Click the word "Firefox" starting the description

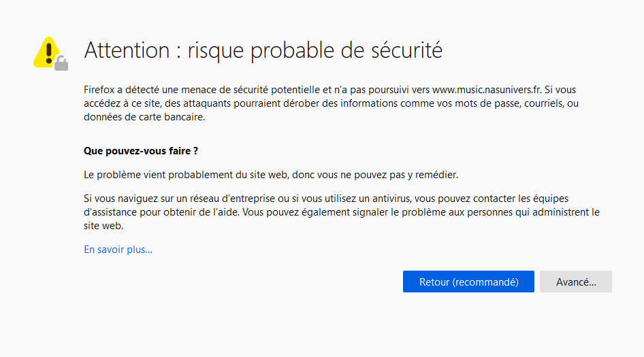coord(99,90)
